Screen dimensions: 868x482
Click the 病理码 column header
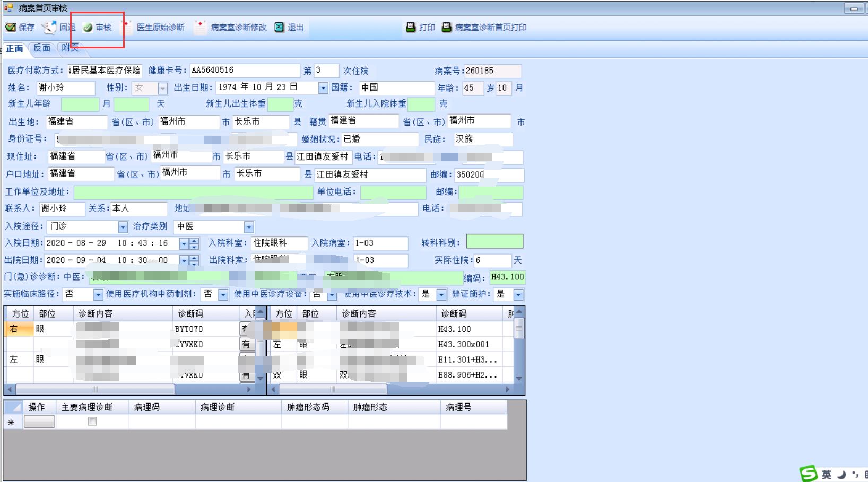(162, 407)
